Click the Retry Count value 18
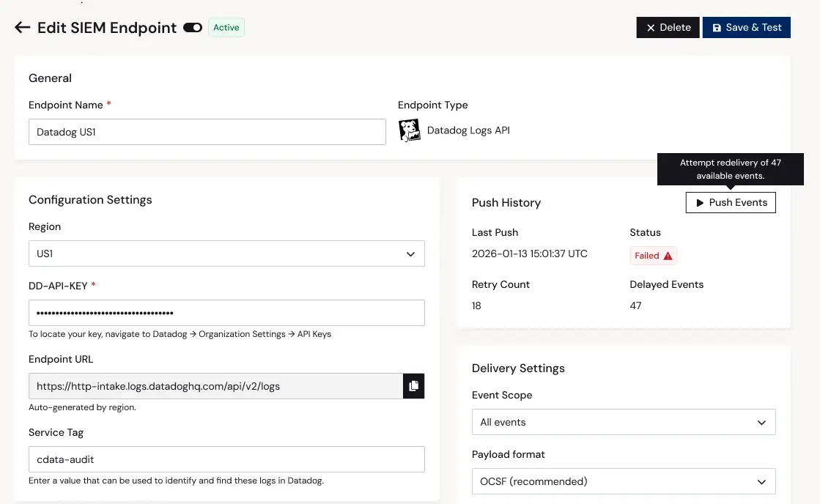The width and height of the screenshot is (820, 504). 476,305
